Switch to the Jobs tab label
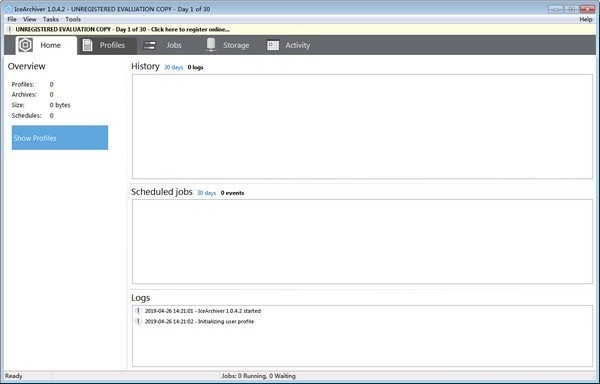The height and width of the screenshot is (384, 600). coord(174,45)
